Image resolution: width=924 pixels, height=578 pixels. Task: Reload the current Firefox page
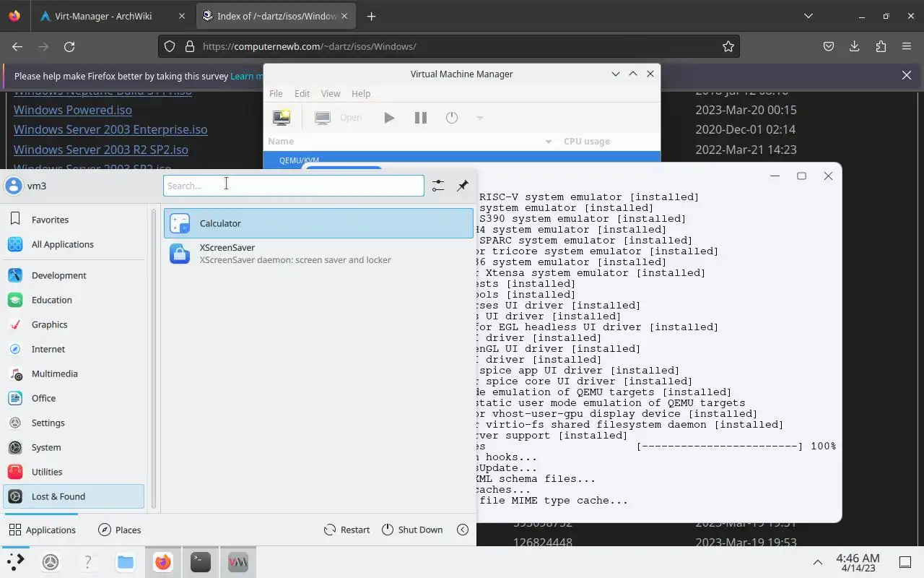(69, 46)
